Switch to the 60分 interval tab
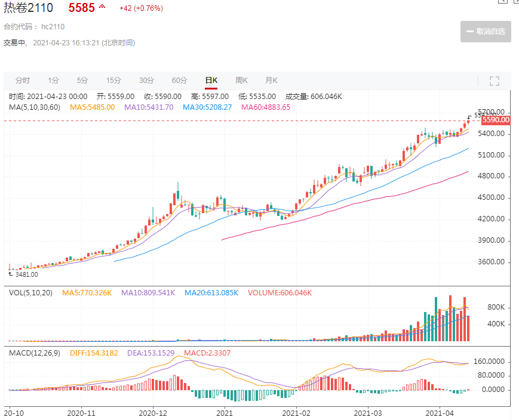The width and height of the screenshot is (519, 420). [179, 81]
